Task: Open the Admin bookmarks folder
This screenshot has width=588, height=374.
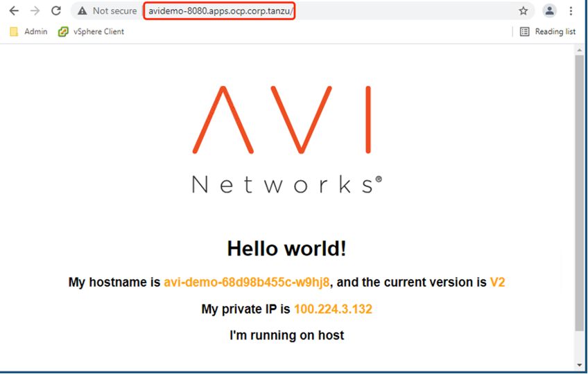Action: [x=29, y=31]
